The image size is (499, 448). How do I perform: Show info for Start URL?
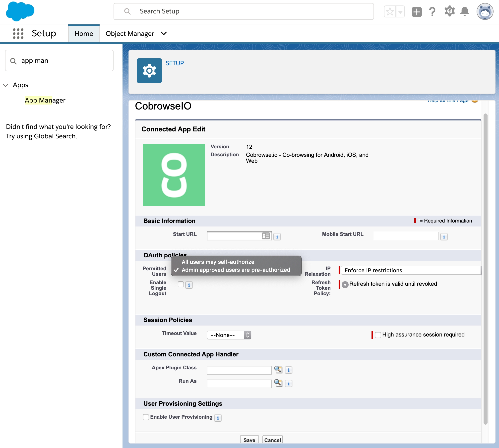click(277, 237)
